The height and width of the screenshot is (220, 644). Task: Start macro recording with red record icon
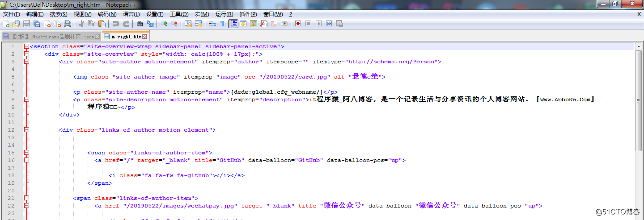click(x=298, y=24)
